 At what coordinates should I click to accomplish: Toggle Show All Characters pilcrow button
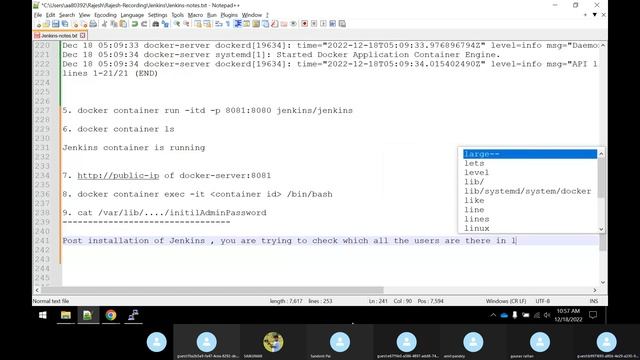[229, 24]
